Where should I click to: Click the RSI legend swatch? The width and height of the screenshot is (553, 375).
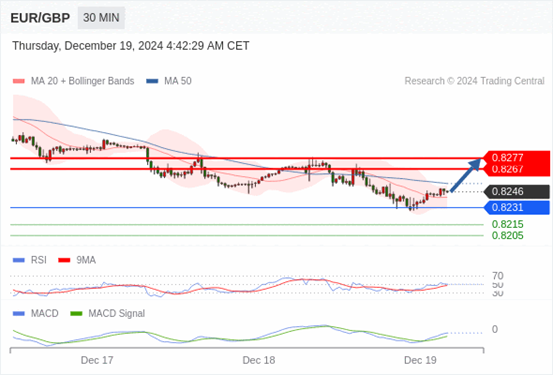click(x=19, y=260)
